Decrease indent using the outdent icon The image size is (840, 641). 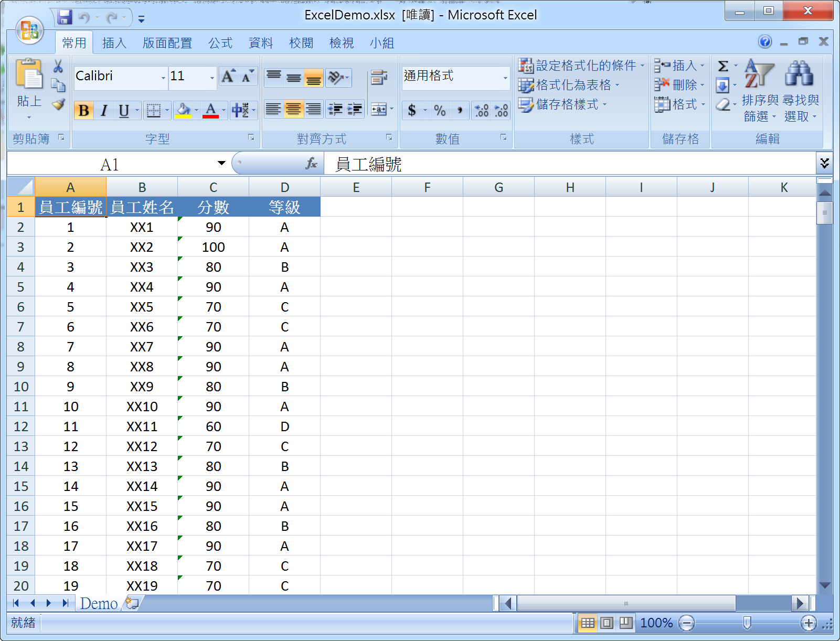[x=335, y=110]
